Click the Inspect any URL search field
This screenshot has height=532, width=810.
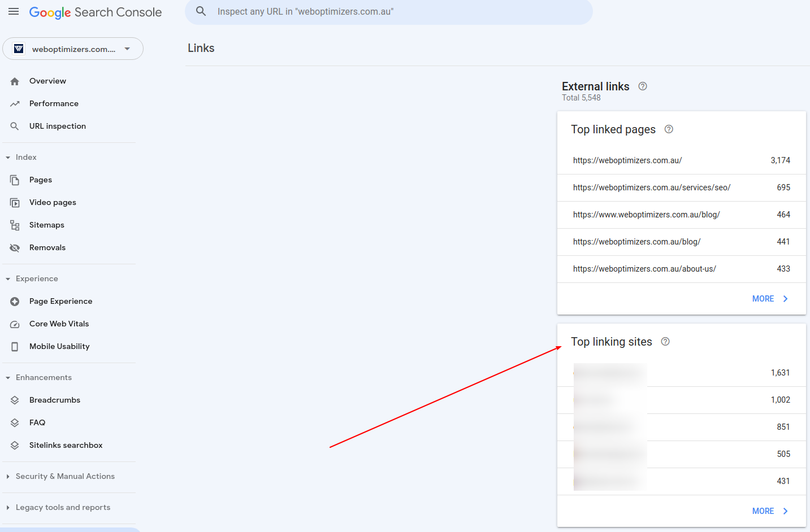pos(389,11)
